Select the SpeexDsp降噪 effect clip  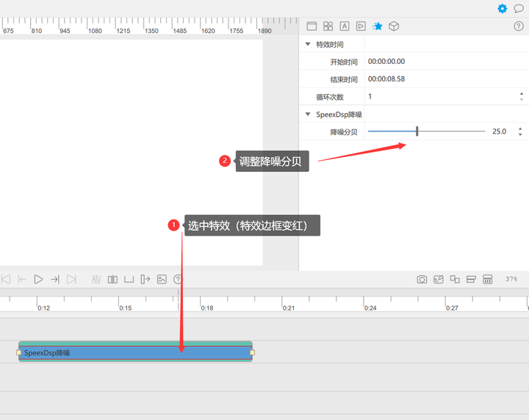pos(135,352)
